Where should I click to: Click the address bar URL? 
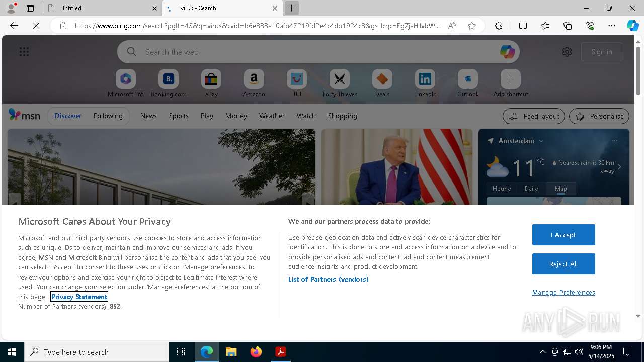click(x=257, y=26)
